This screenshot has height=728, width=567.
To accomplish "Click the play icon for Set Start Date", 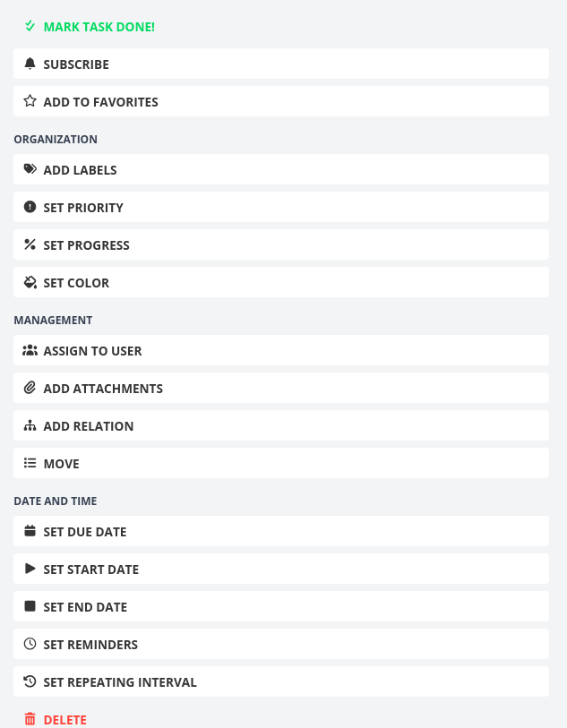I will pos(30,570).
